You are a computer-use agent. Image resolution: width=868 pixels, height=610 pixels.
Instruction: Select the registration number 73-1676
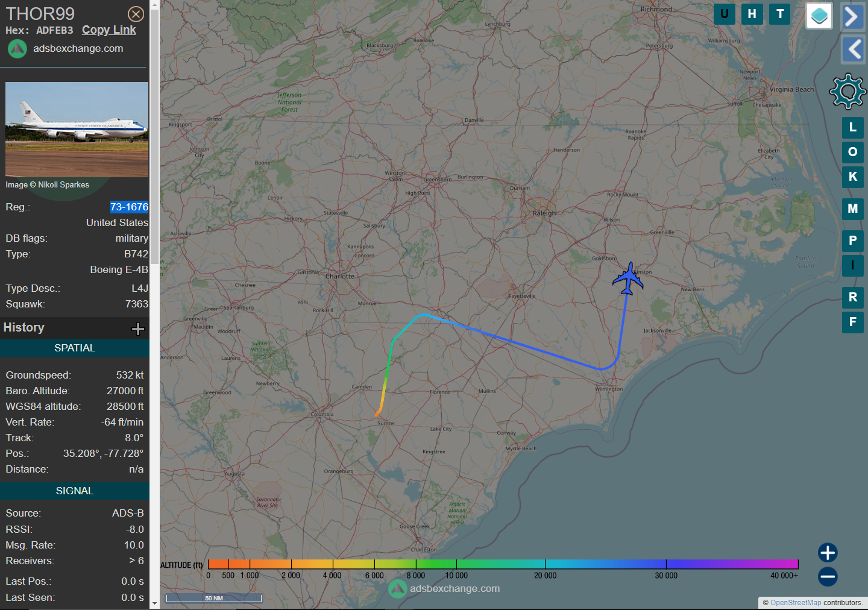coord(129,207)
